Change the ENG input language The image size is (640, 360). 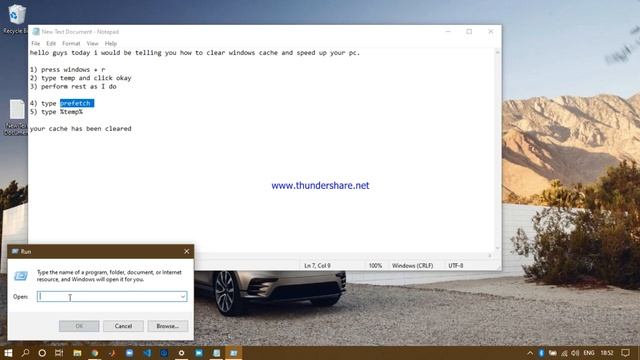pos(589,353)
